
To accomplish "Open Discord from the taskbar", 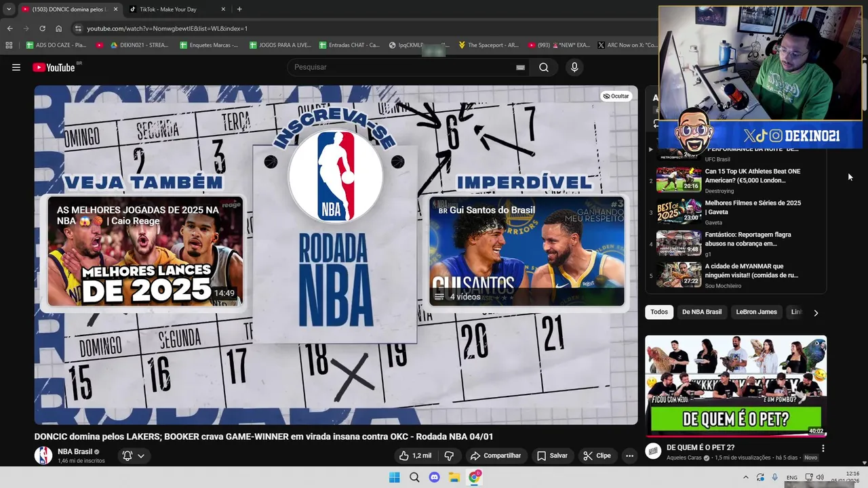I will [435, 477].
